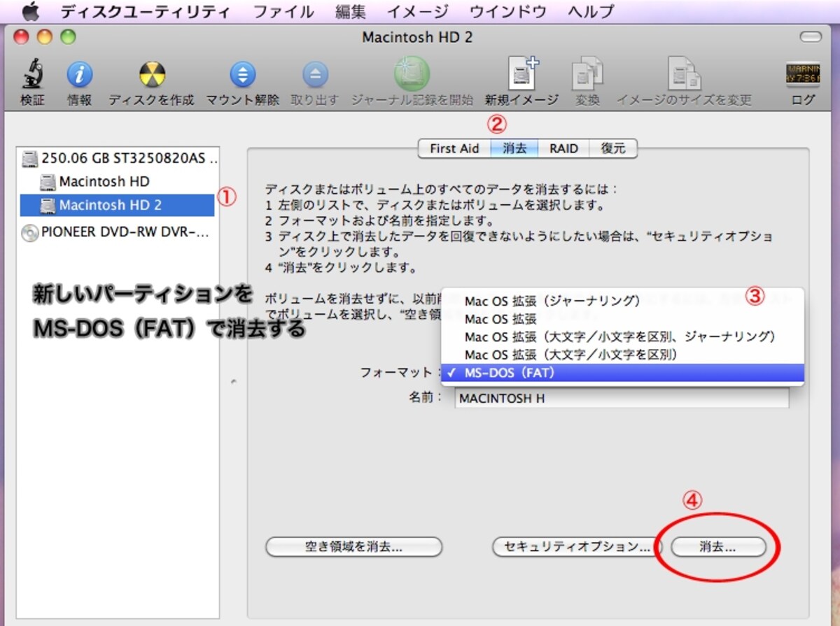Choose plain Mac OS 拡張 format option
This screenshot has width=840, height=626.
coord(623,319)
